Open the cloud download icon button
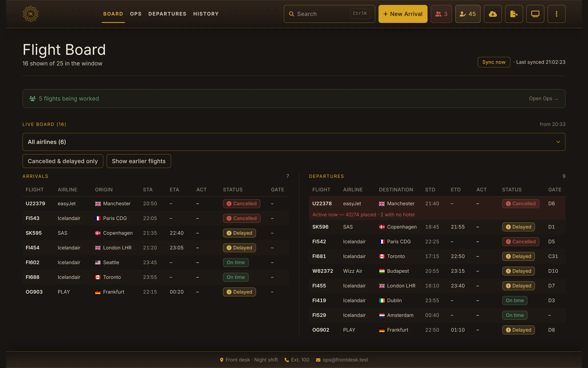This screenshot has height=368, width=588. (x=493, y=14)
